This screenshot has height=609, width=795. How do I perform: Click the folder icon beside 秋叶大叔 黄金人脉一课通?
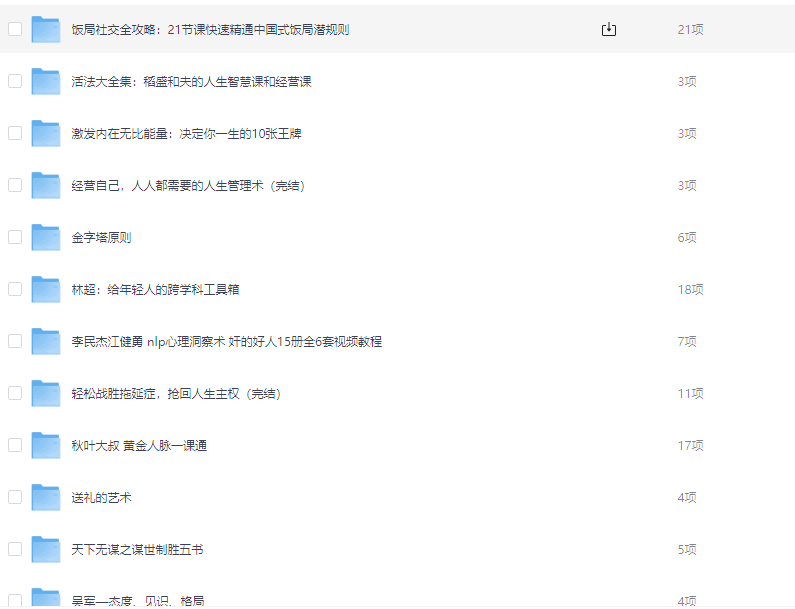pos(46,446)
